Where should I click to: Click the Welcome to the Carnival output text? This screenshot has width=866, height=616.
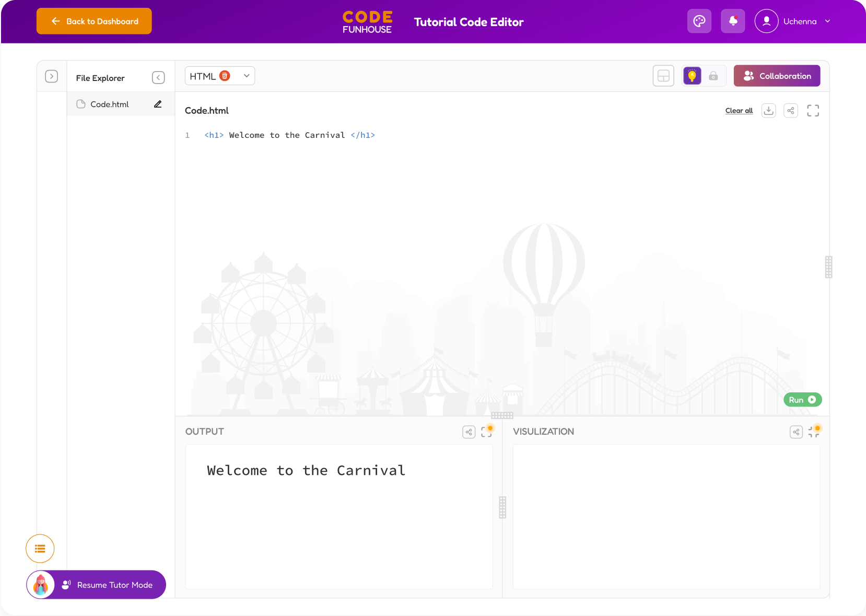tap(306, 470)
